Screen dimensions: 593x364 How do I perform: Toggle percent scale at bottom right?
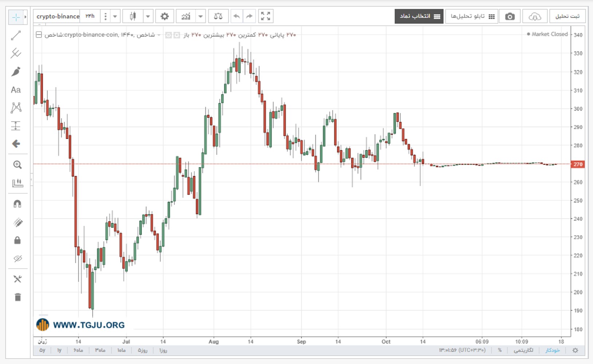(500, 350)
